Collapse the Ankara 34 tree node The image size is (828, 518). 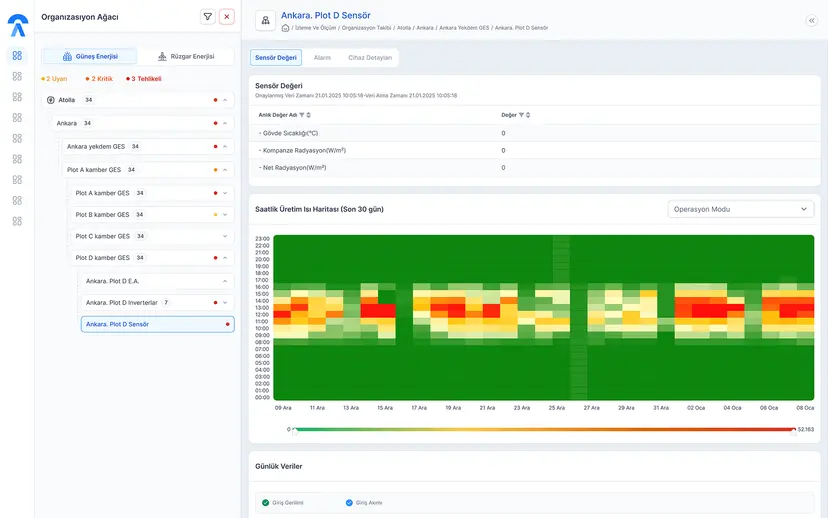coord(225,123)
